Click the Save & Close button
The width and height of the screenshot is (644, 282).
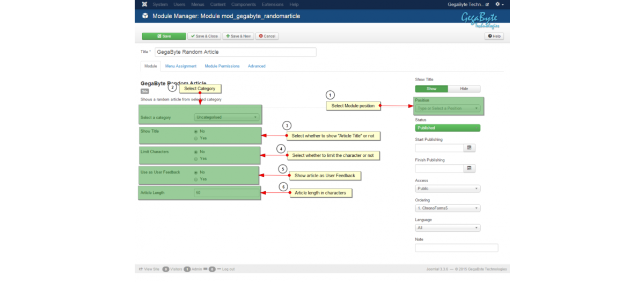tap(204, 36)
